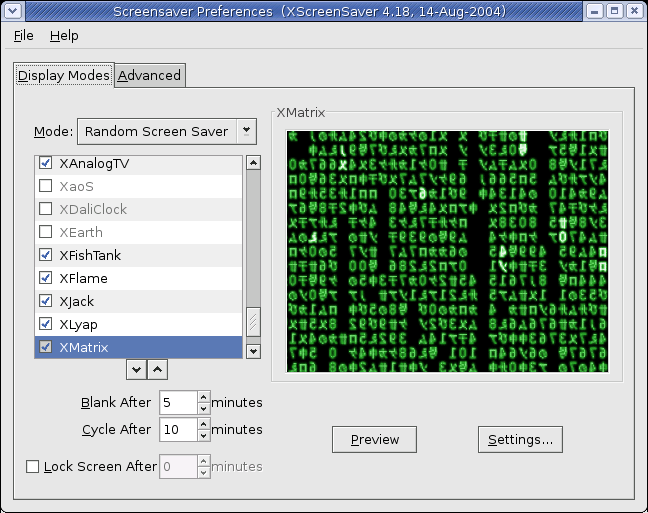Select XFlame in the screensaver list
The image size is (648, 513).
click(x=83, y=278)
